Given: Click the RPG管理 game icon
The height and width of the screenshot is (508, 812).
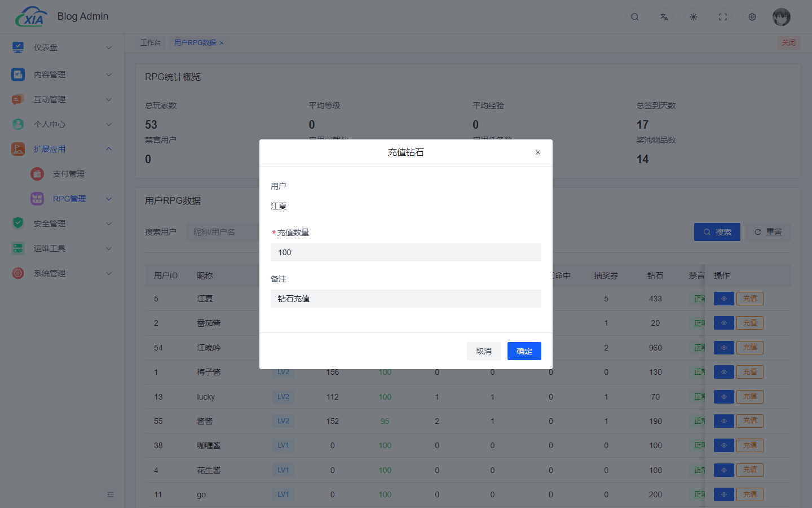Looking at the screenshot, I should point(37,199).
